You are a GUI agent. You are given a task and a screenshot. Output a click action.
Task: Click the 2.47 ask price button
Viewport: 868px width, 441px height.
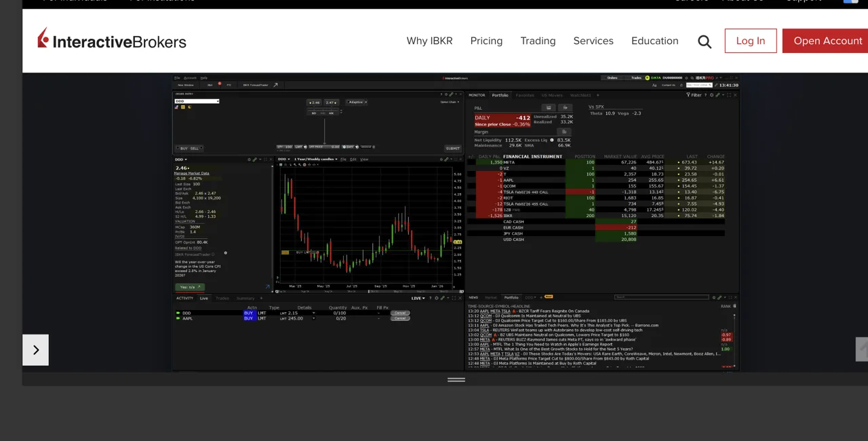point(332,102)
